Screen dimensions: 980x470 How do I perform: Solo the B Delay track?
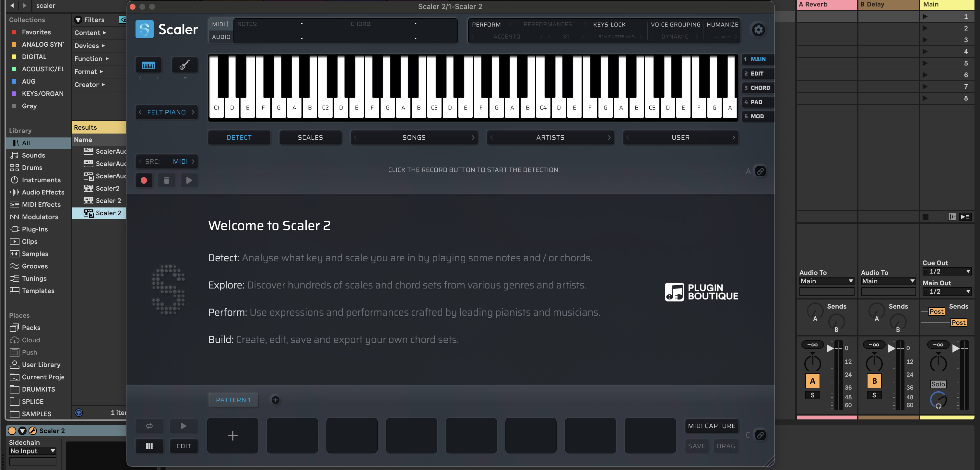(874, 395)
